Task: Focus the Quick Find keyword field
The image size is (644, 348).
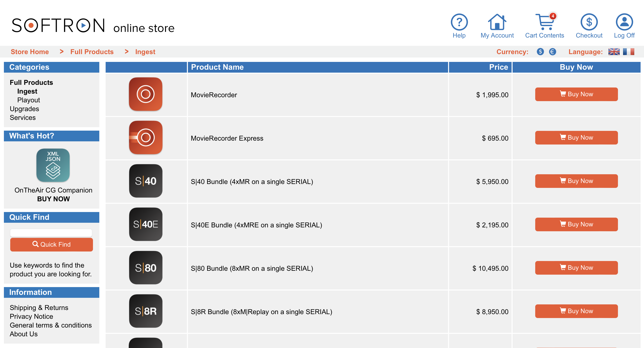Action: [x=51, y=232]
